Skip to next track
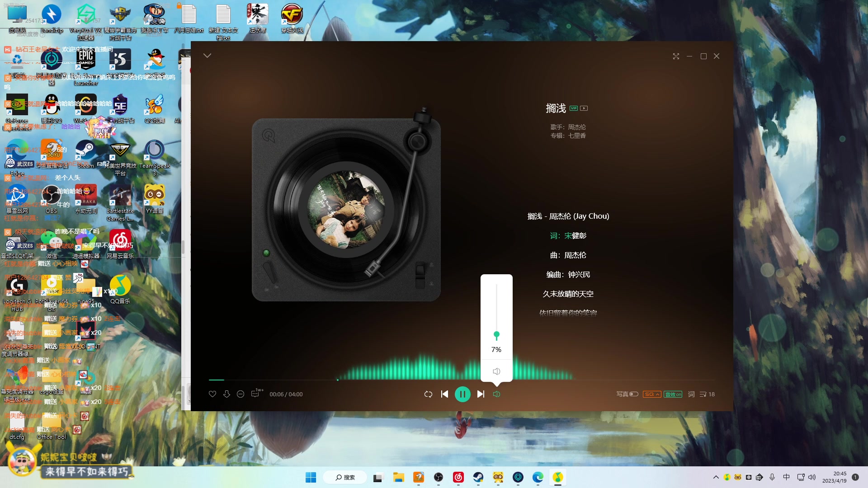 coord(481,394)
